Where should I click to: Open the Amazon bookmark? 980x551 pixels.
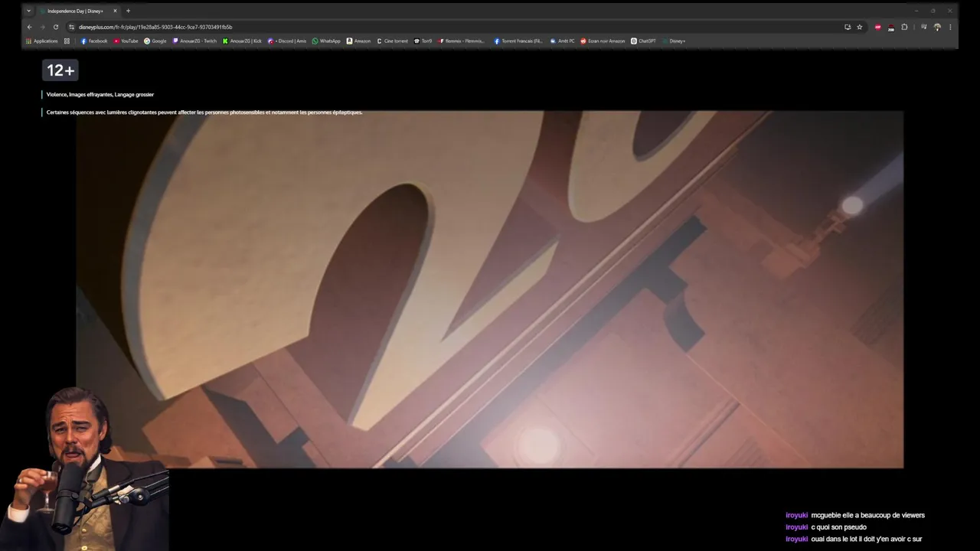pyautogui.click(x=358, y=41)
